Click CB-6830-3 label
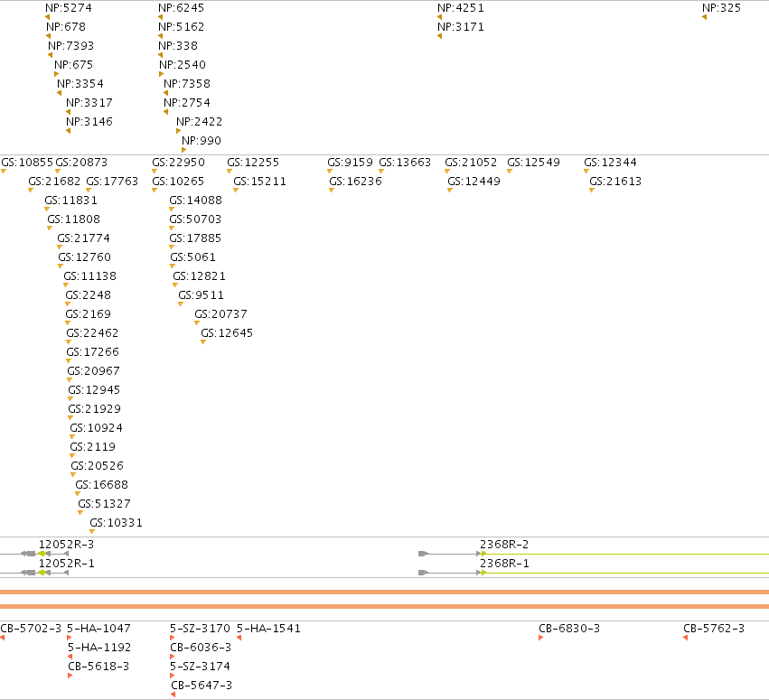The image size is (769, 700). point(569,629)
